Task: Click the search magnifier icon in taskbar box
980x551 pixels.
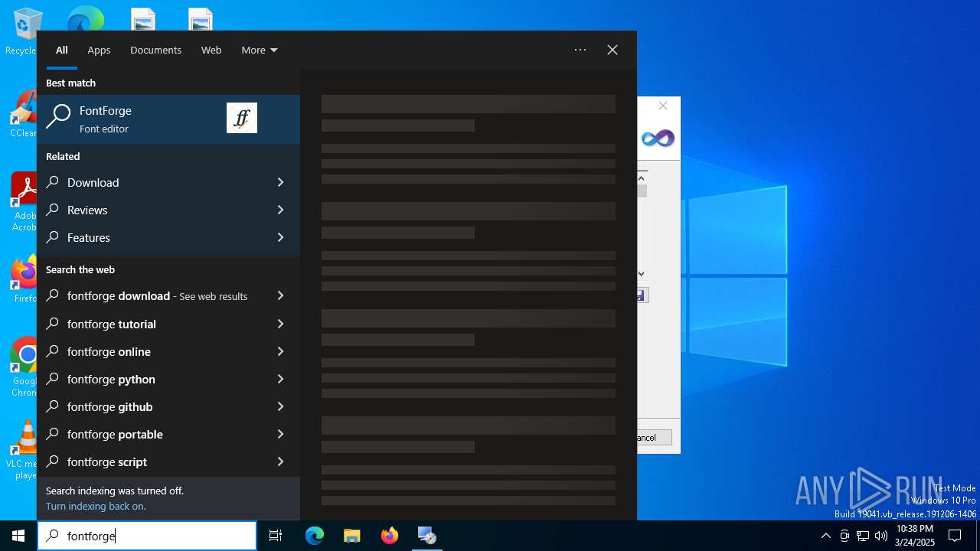Action: point(53,536)
